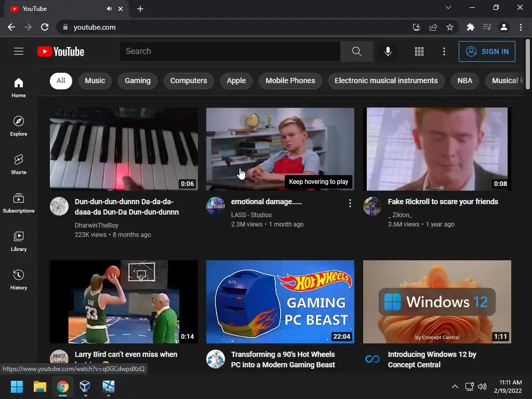Share this page from address bar
The image size is (532, 399).
point(433,27)
